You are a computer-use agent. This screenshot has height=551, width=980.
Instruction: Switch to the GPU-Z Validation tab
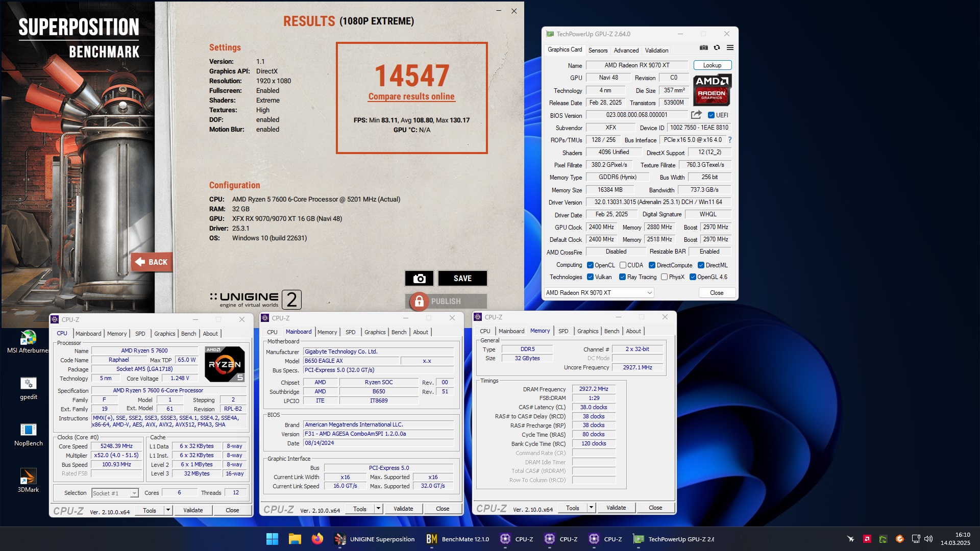pyautogui.click(x=656, y=50)
